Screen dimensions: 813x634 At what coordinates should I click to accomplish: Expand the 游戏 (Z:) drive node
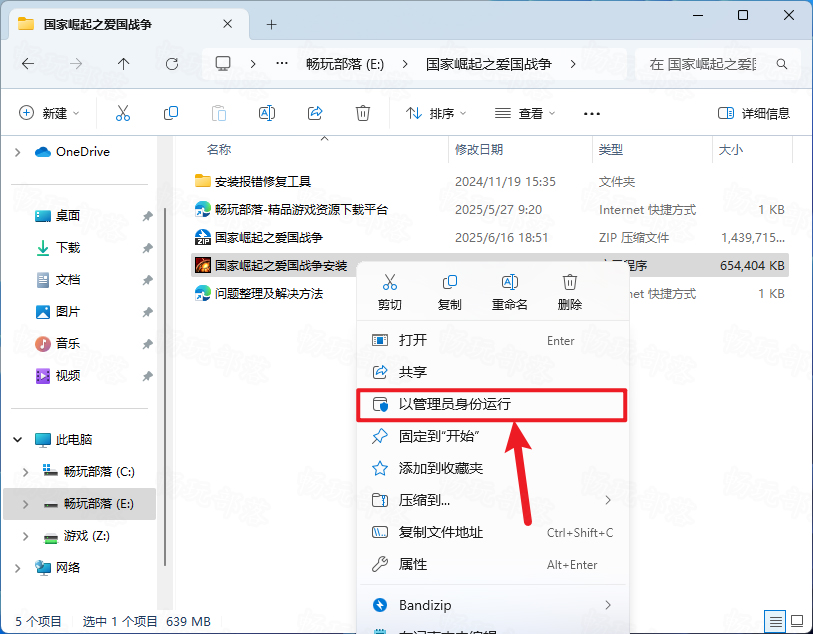25,536
